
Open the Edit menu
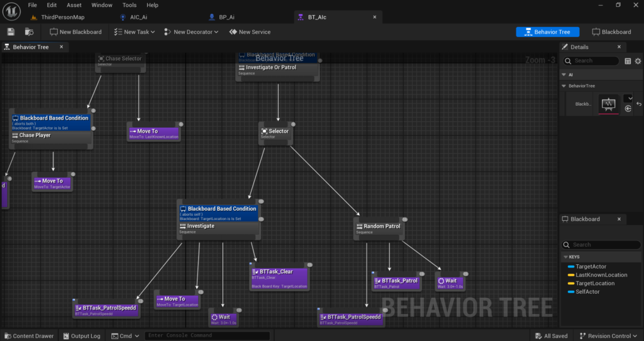[52, 5]
